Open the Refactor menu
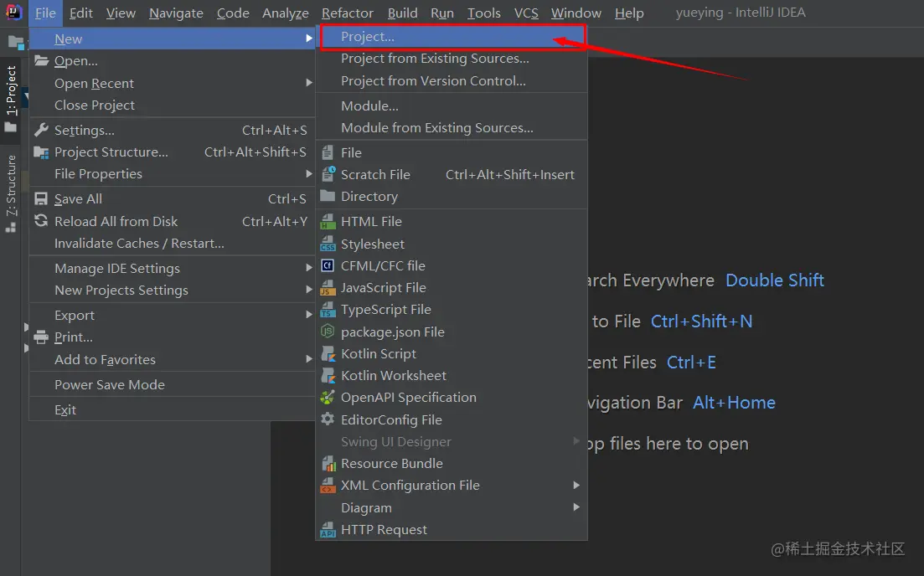This screenshot has width=924, height=576. 347,13
